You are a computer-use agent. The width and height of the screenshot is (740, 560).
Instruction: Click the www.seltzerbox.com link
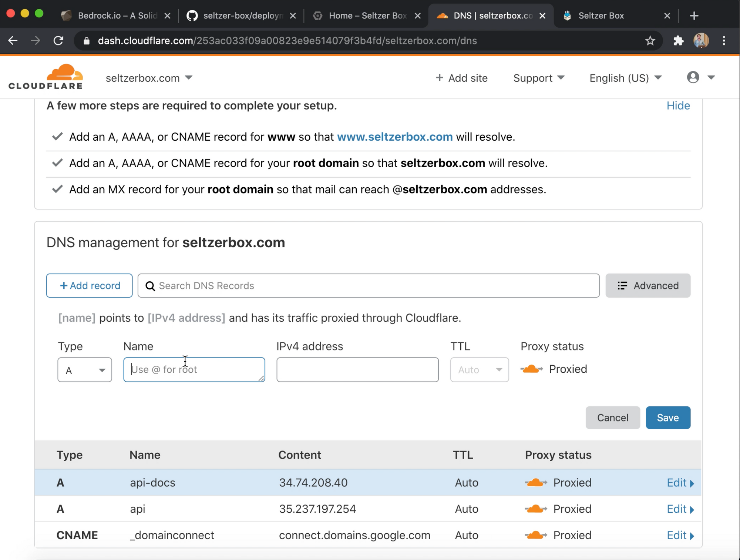click(x=395, y=137)
